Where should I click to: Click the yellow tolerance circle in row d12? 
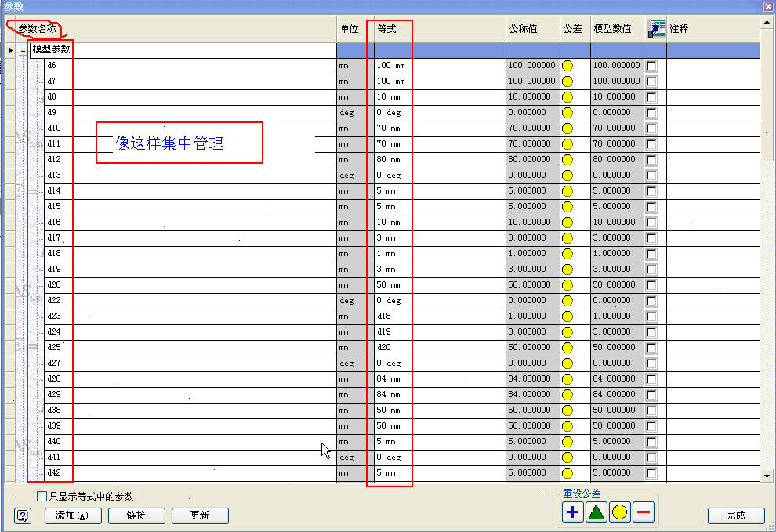pyautogui.click(x=567, y=160)
